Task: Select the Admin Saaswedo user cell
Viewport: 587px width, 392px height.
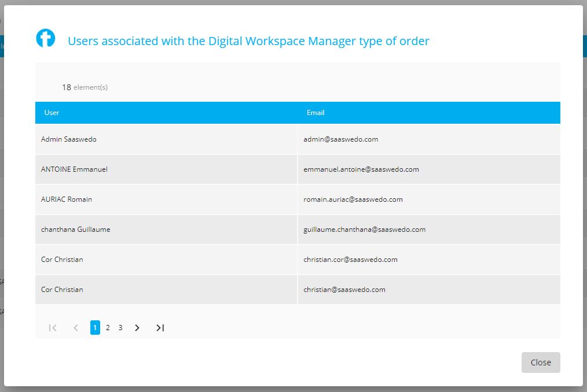Action: [x=166, y=139]
